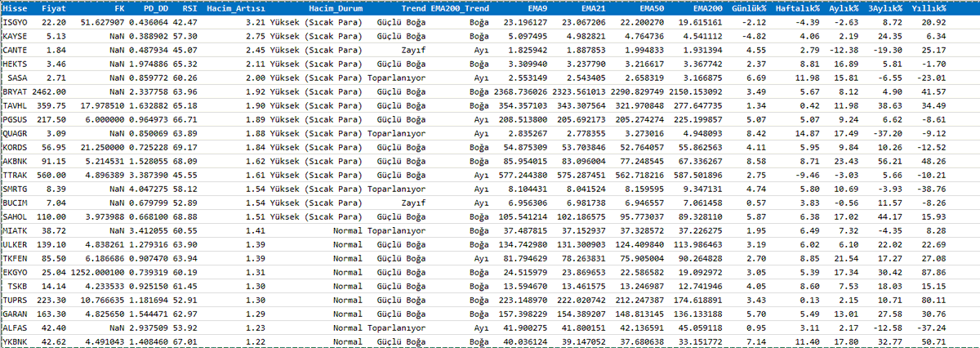Click the Hacim_Durum column header
The image size is (980, 348).
335,9
